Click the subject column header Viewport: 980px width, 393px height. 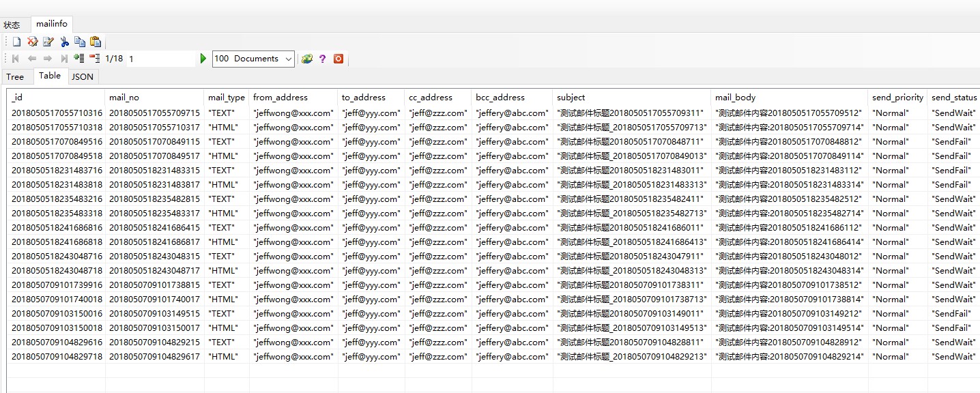click(x=632, y=98)
